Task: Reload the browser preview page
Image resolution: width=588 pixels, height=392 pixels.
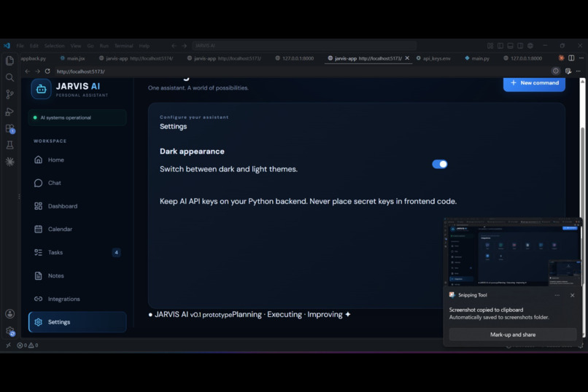Action: tap(47, 71)
